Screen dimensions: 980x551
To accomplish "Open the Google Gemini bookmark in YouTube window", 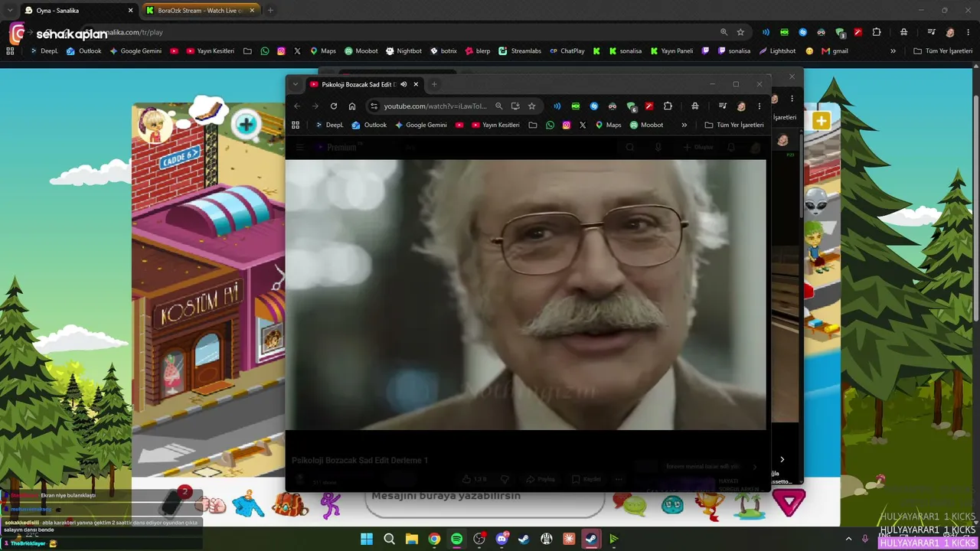I will tap(421, 125).
